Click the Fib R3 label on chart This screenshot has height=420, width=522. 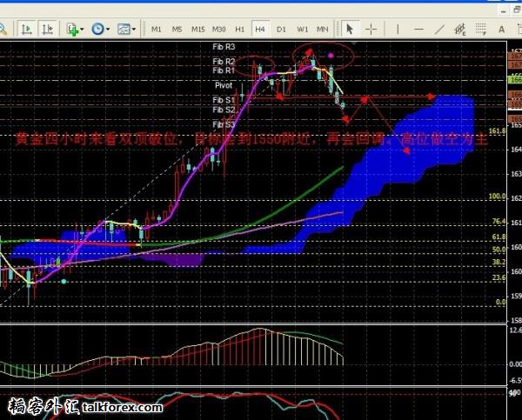tap(224, 47)
